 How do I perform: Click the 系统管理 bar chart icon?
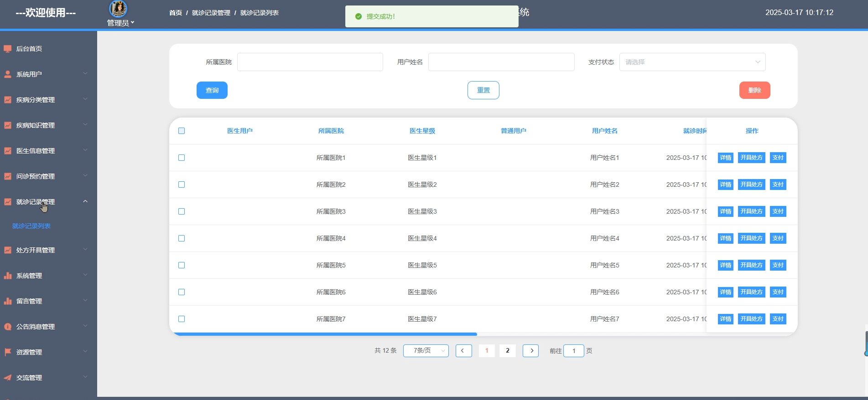pos(8,276)
